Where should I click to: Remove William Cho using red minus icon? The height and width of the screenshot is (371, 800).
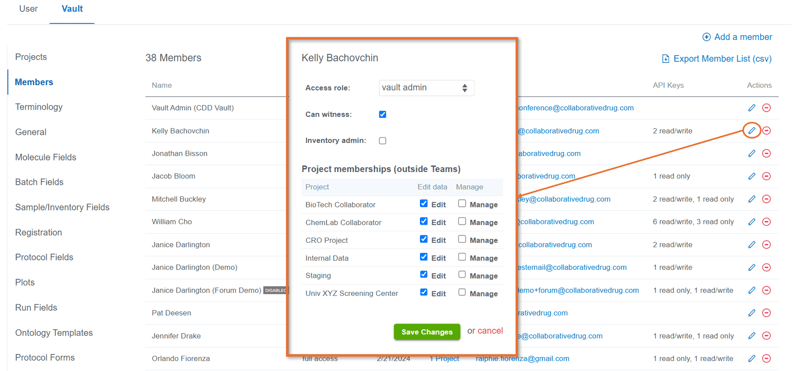(x=766, y=222)
